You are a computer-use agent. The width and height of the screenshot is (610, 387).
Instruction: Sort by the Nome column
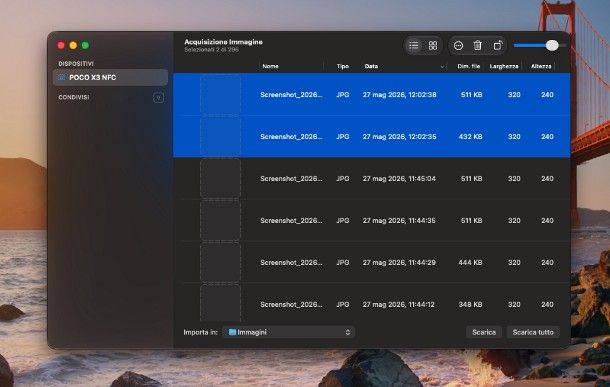(x=270, y=66)
